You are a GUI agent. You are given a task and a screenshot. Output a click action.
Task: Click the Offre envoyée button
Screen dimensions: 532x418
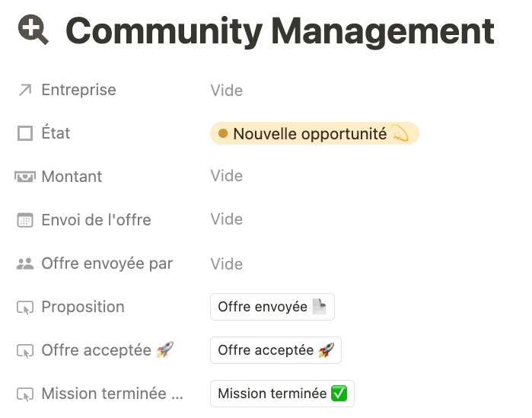coord(272,307)
